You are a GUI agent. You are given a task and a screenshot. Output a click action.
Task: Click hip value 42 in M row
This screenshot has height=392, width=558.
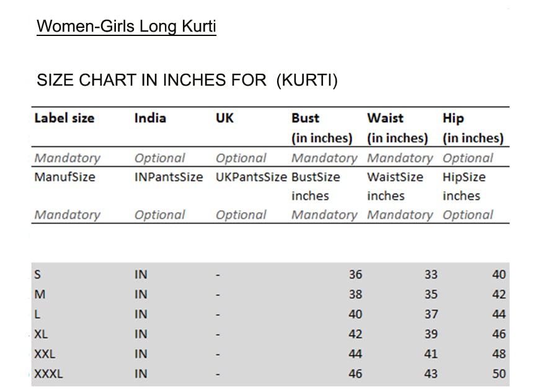click(499, 294)
